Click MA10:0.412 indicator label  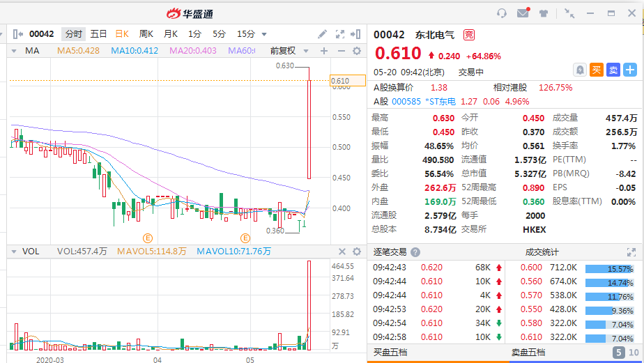pyautogui.click(x=135, y=51)
